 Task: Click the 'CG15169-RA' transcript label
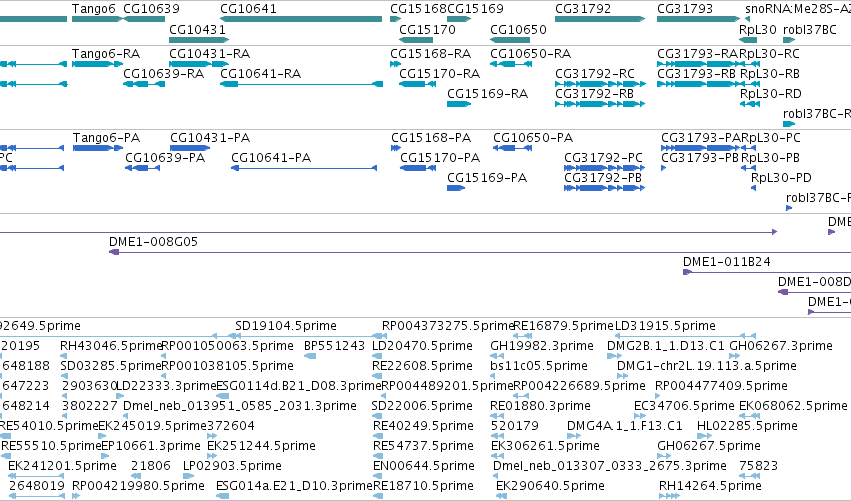[487, 94]
